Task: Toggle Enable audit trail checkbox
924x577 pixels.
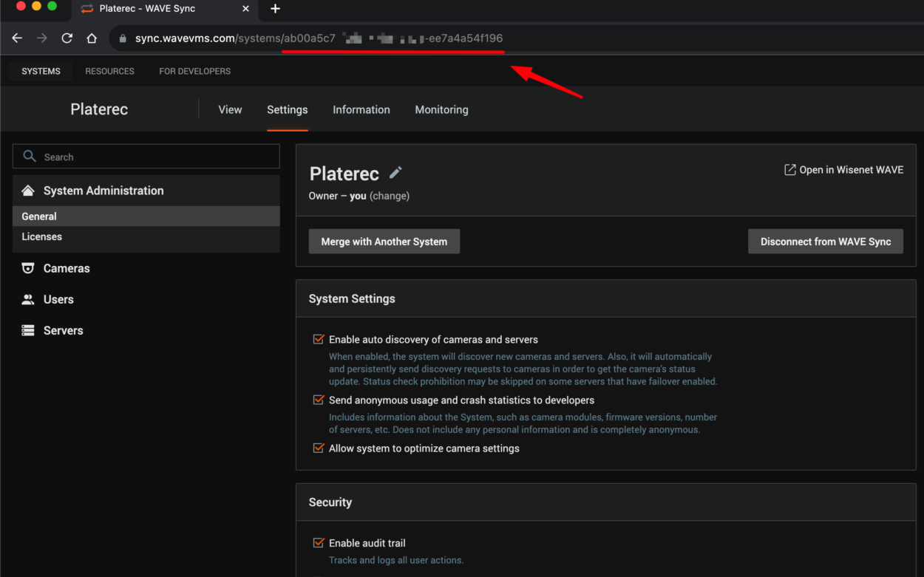Action: click(319, 542)
